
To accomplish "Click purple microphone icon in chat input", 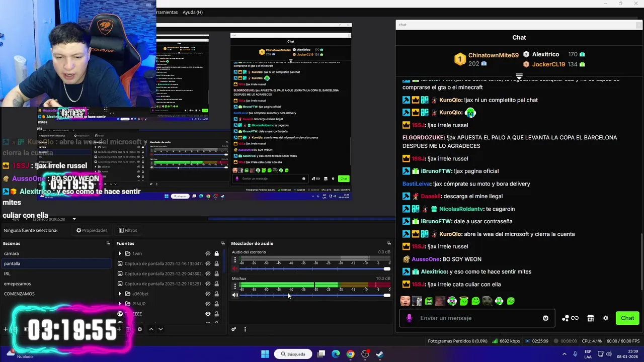I will 409,318.
